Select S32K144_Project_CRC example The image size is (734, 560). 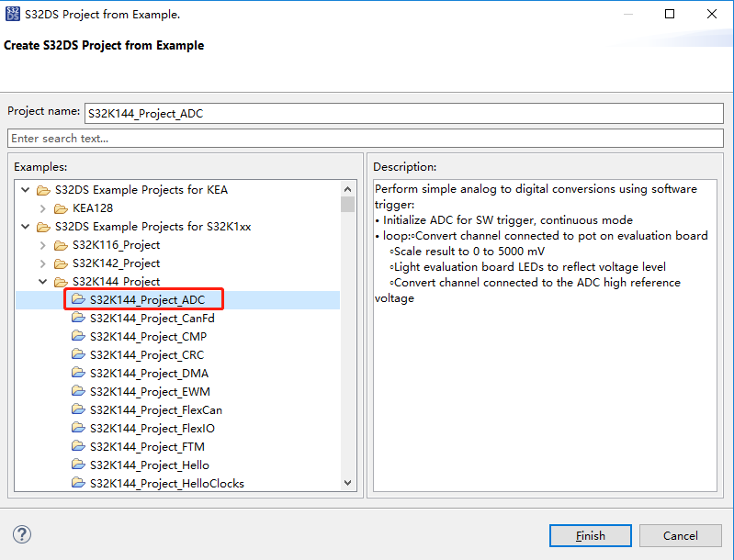pyautogui.click(x=147, y=355)
